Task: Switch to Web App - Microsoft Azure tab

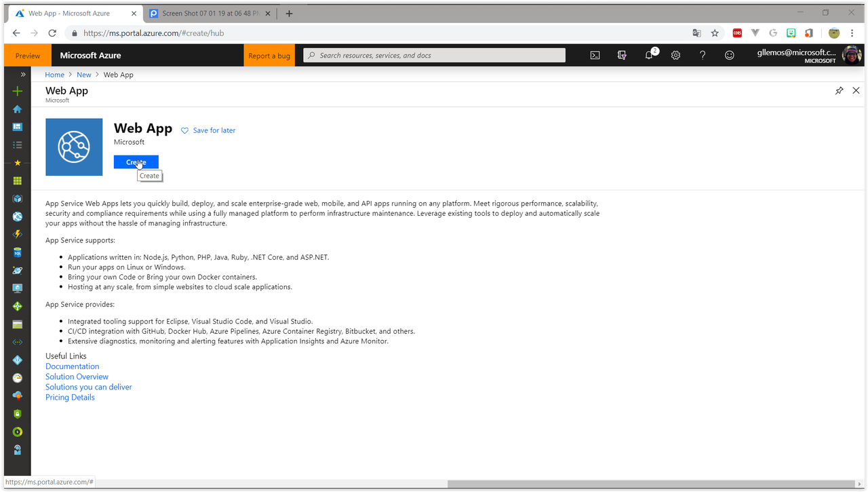Action: pos(73,14)
